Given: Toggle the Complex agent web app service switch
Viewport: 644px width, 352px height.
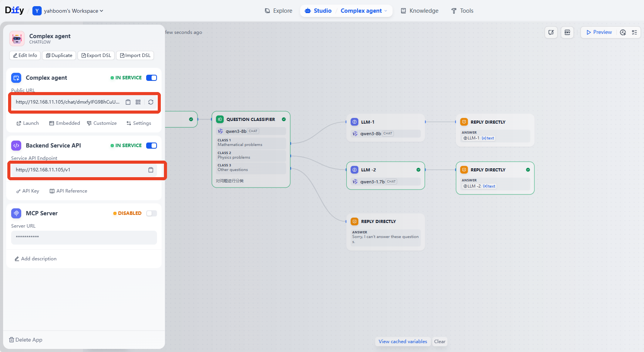Looking at the screenshot, I should click(152, 78).
